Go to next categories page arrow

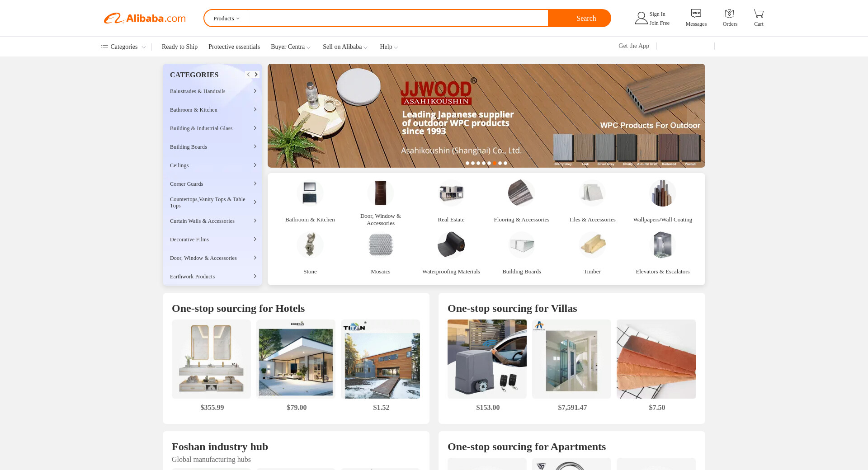256,75
